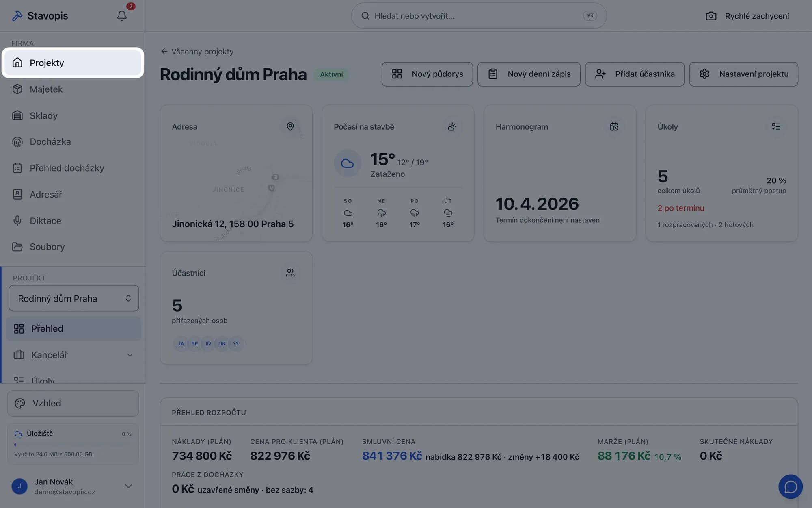
Task: Focus the Hledat nebo vytvořit search field
Action: (x=479, y=16)
